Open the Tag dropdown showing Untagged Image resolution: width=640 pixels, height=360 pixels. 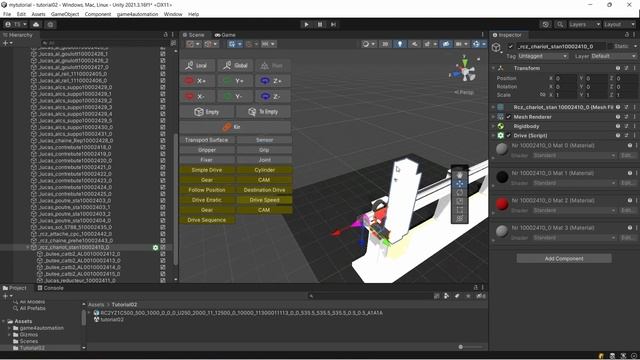[543, 56]
